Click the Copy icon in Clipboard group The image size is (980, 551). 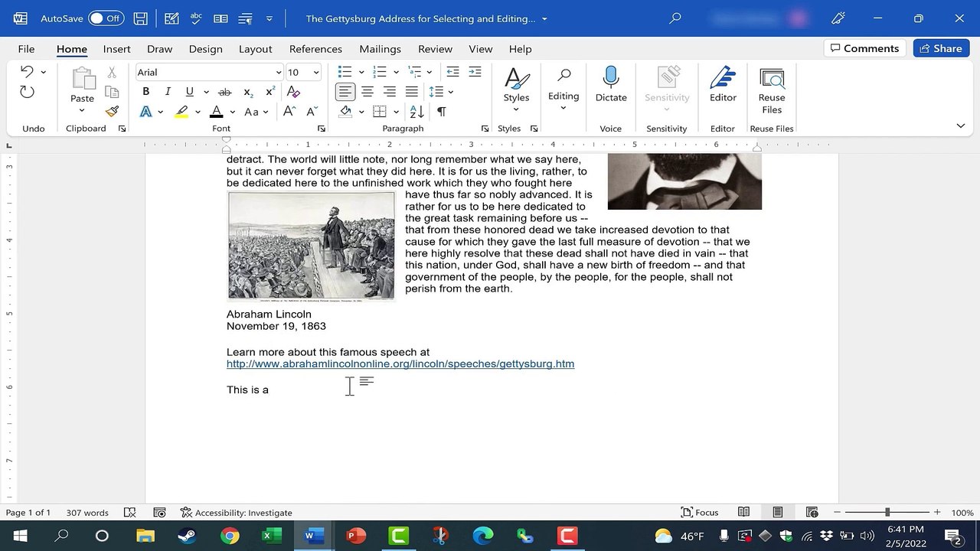[x=112, y=92]
